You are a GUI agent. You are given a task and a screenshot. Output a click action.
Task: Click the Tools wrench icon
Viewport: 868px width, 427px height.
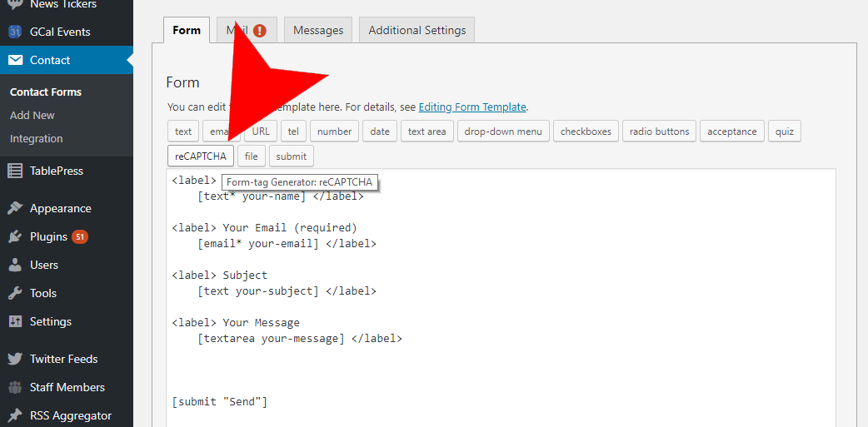[15, 293]
